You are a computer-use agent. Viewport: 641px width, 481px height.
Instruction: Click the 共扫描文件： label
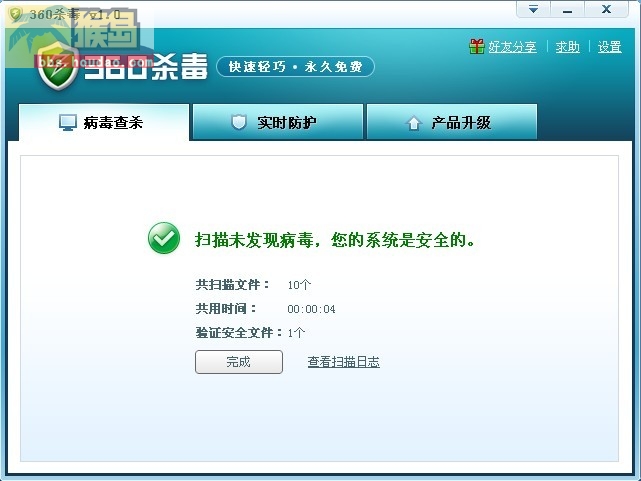[x=233, y=284]
